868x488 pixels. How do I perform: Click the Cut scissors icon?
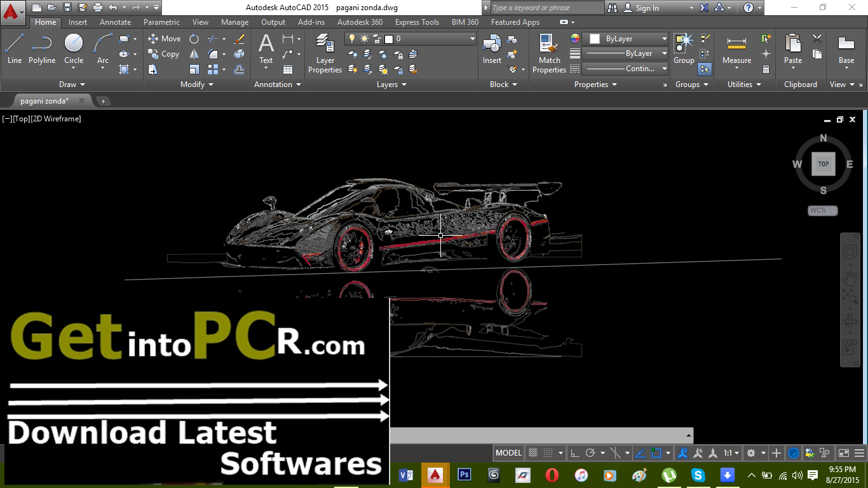[817, 39]
